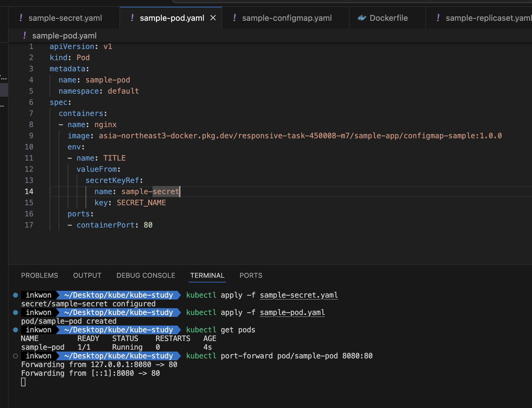Click the blue dot beside apply sample-secret.yaml command
The height and width of the screenshot is (408, 532).
click(16, 295)
